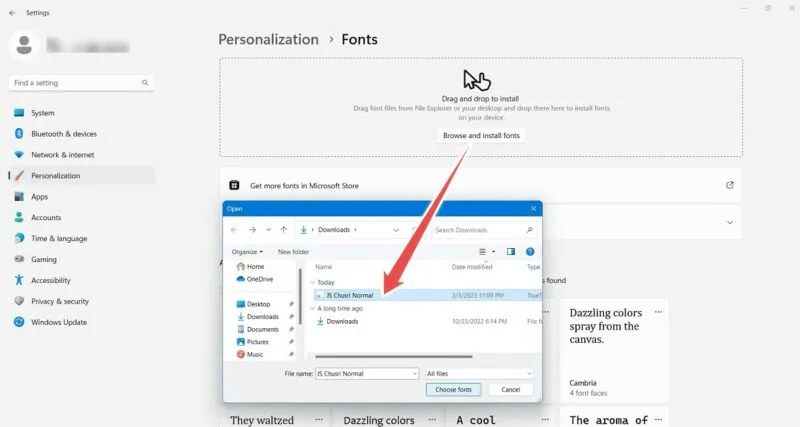Select Downloads in navigation pane
Image resolution: width=800 pixels, height=427 pixels.
tap(258, 317)
